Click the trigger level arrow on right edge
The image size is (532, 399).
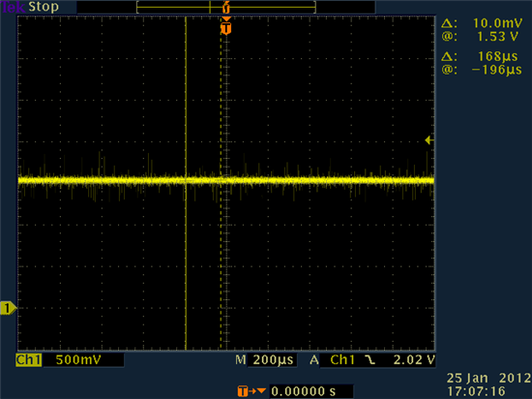point(429,139)
